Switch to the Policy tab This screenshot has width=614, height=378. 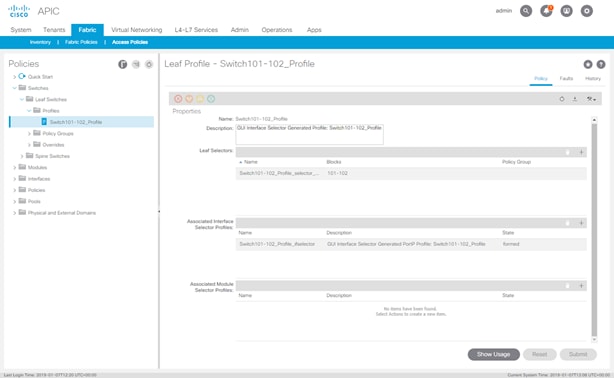tap(541, 79)
